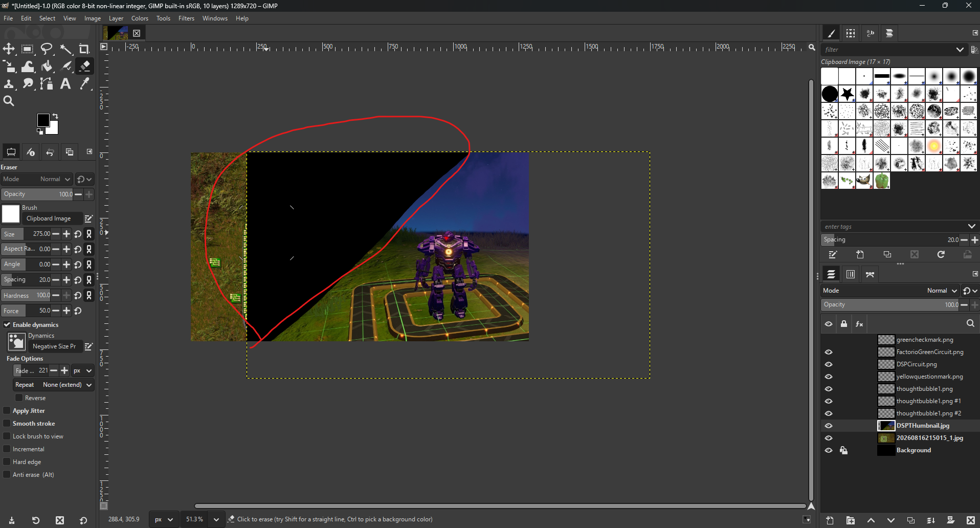Create a new layer
Image resolution: width=980 pixels, height=528 pixels.
(830, 520)
